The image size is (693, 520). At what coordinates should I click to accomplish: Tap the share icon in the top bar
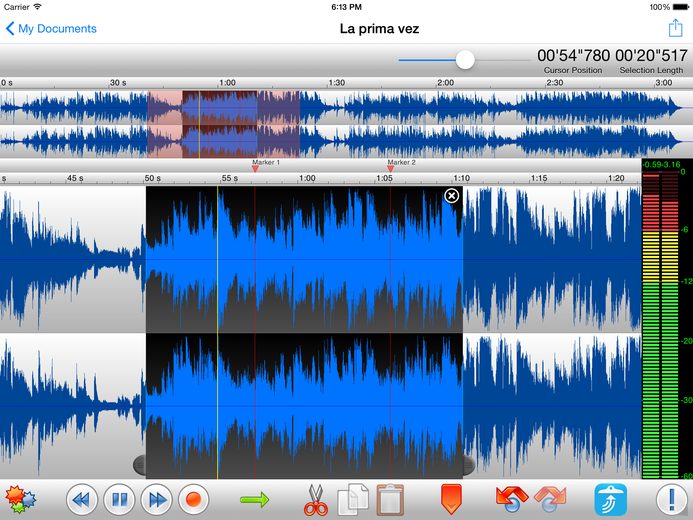click(x=675, y=27)
